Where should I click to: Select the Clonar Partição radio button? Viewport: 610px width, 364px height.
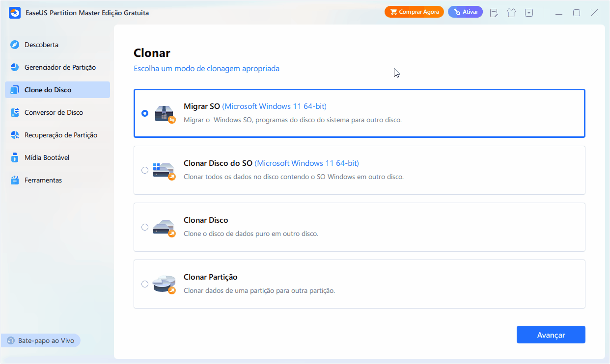coord(144,284)
